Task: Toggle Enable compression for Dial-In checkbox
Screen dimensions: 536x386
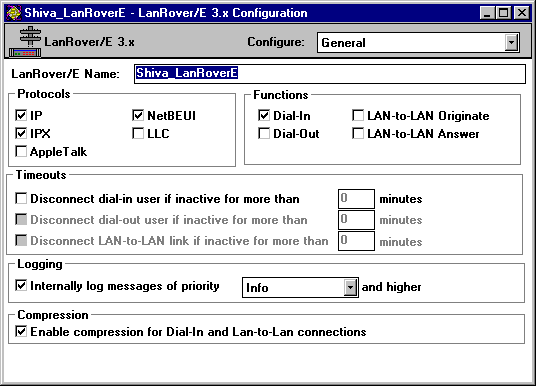Action: pos(21,331)
